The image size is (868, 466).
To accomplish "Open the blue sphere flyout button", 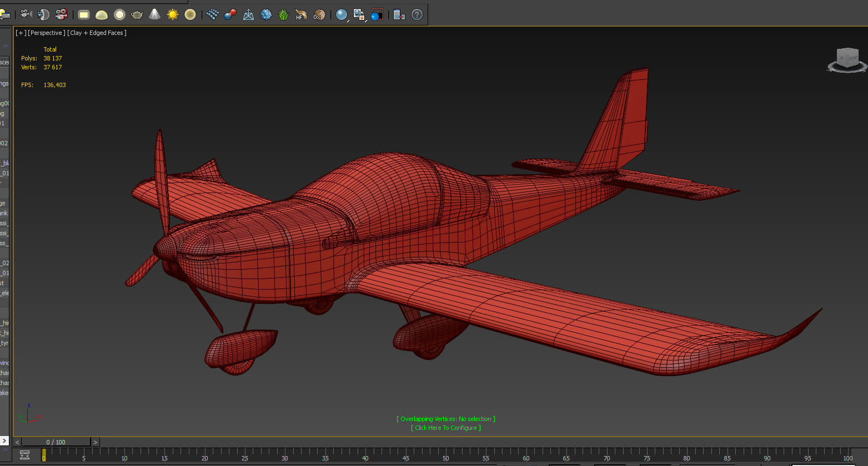I will [x=342, y=14].
